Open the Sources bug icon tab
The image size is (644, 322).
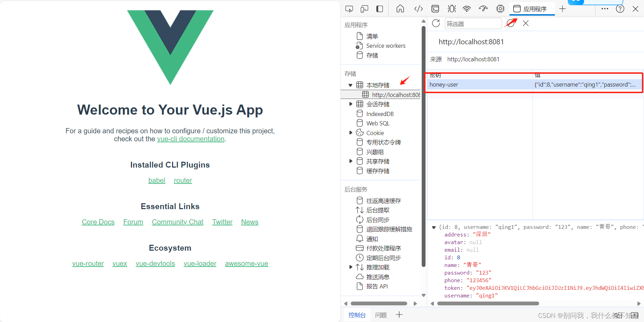[x=451, y=9]
